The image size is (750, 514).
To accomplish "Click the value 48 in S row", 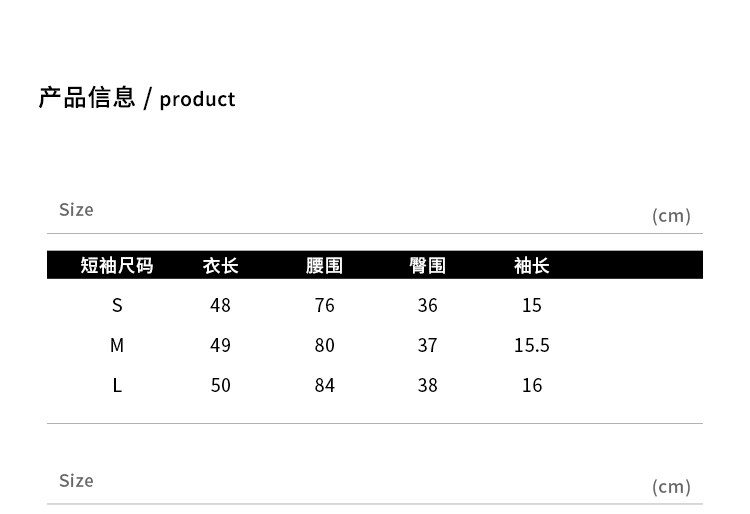I will coord(221,305).
